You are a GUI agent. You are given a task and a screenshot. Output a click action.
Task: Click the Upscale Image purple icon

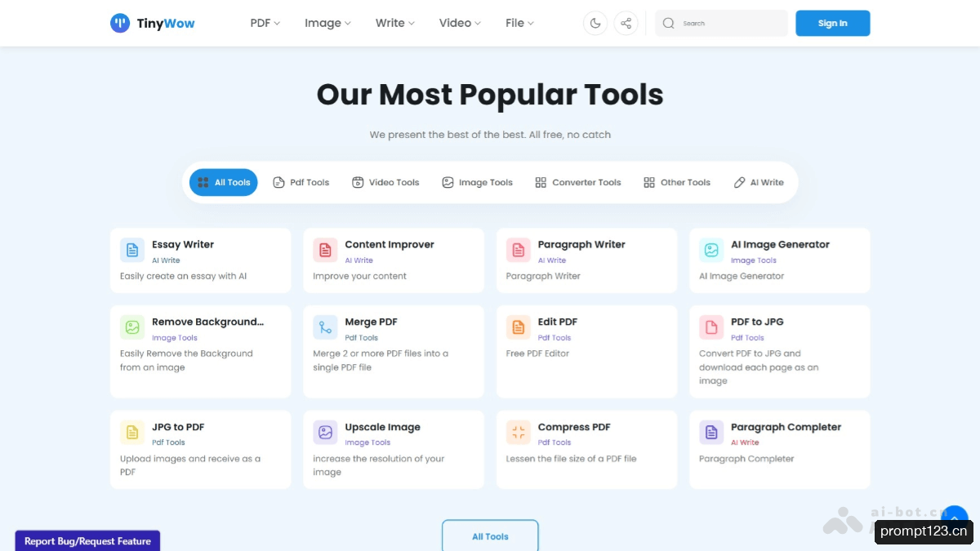pos(325,433)
